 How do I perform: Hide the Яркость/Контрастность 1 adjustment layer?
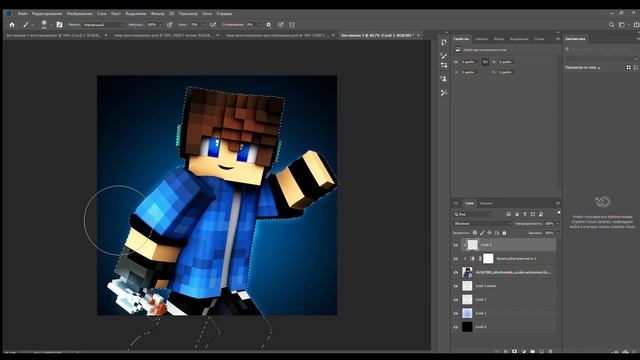pos(456,259)
